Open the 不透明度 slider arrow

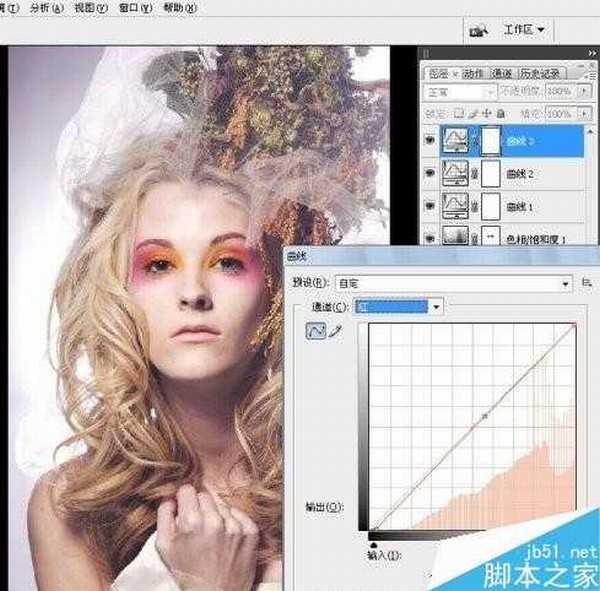tap(585, 91)
